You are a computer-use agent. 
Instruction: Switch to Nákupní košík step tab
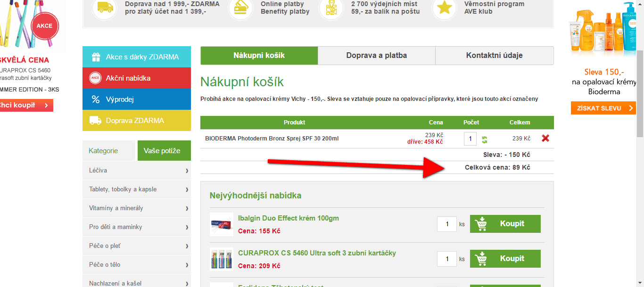pyautogui.click(x=259, y=56)
